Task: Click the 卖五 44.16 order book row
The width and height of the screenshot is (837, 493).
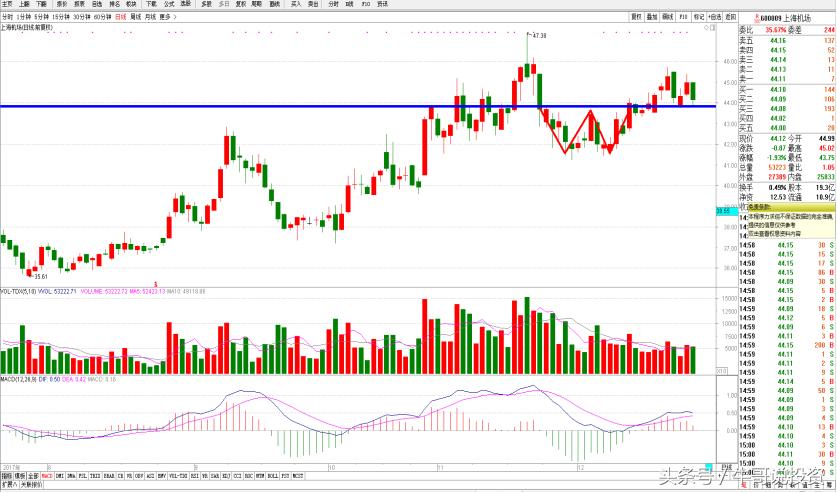Action: pos(787,41)
